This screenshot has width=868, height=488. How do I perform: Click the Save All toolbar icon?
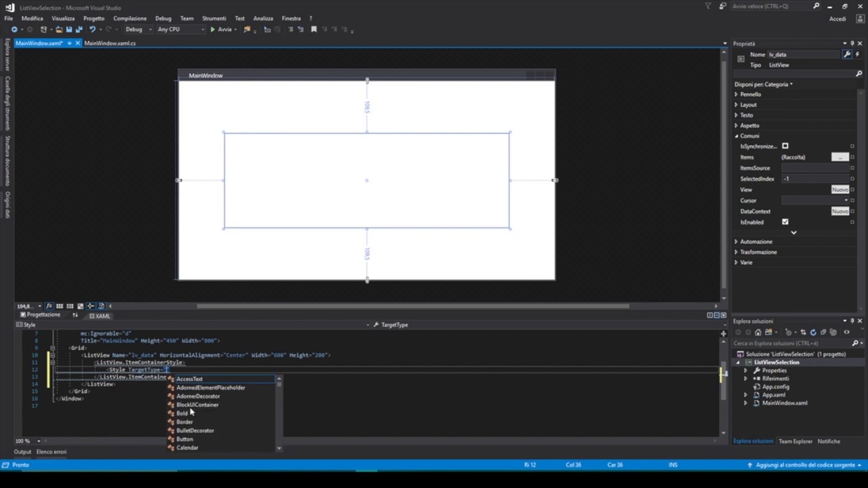click(x=79, y=29)
